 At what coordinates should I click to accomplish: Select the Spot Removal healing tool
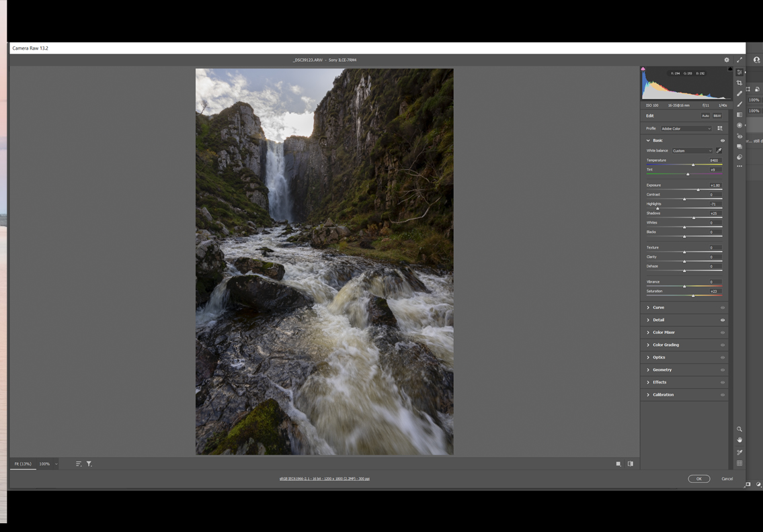coord(739,93)
